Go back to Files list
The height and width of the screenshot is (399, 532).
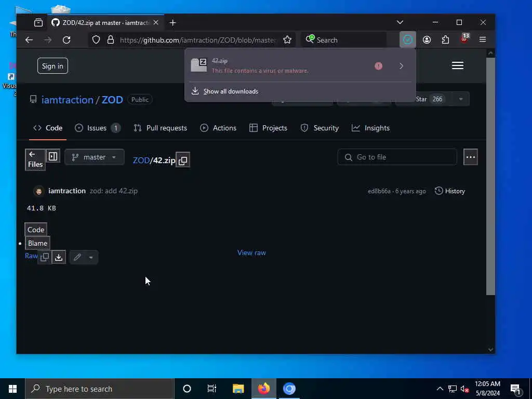pyautogui.click(x=35, y=159)
